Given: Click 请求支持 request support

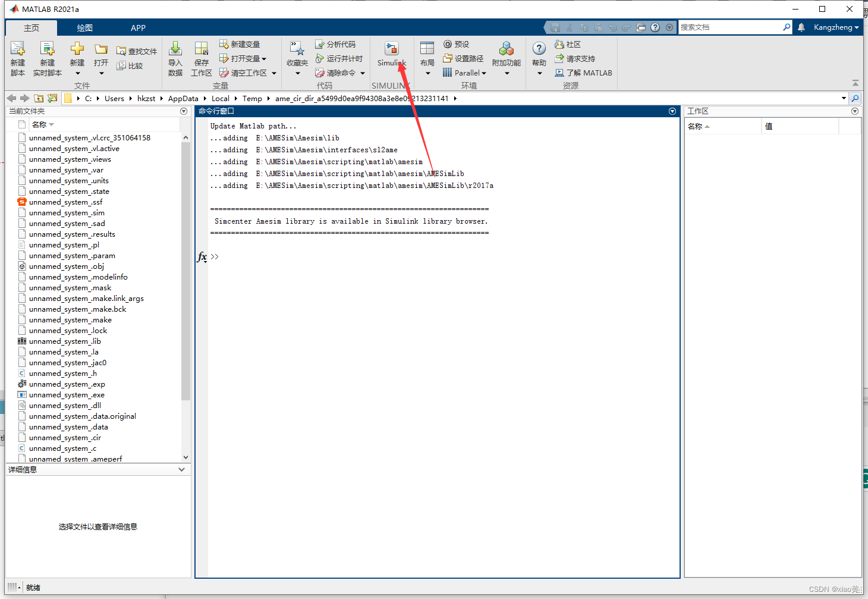Looking at the screenshot, I should [x=575, y=58].
